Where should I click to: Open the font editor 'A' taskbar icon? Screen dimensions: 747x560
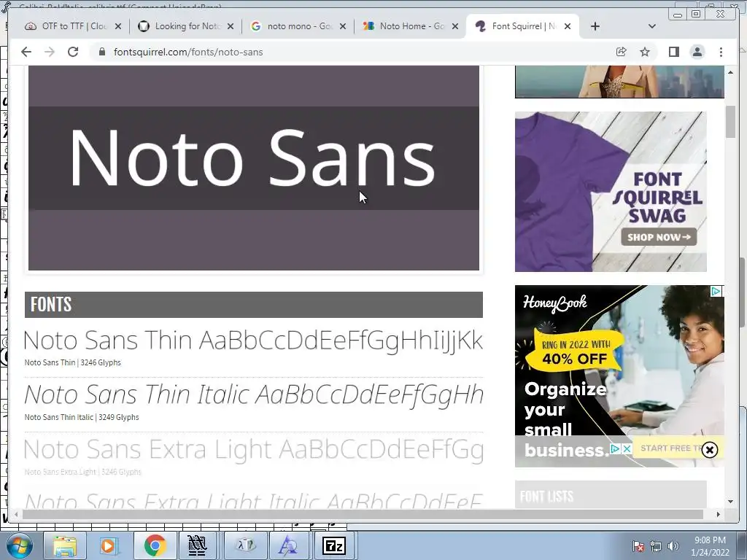[x=289, y=545]
